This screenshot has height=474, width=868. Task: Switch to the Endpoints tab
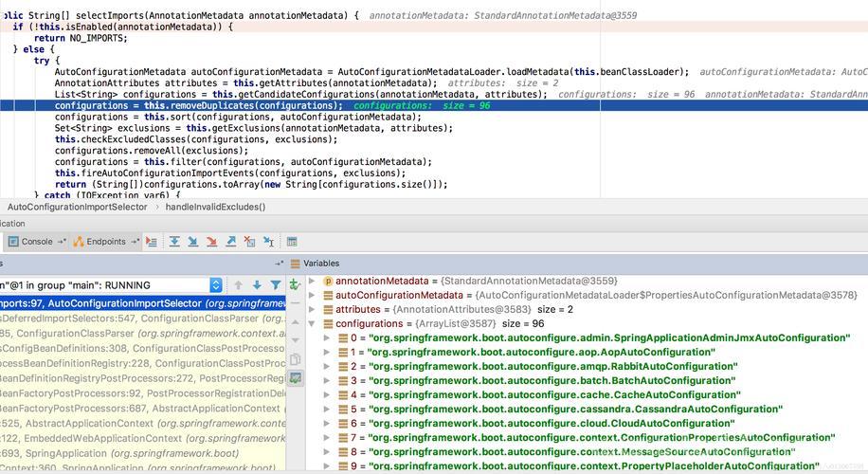click(99, 242)
